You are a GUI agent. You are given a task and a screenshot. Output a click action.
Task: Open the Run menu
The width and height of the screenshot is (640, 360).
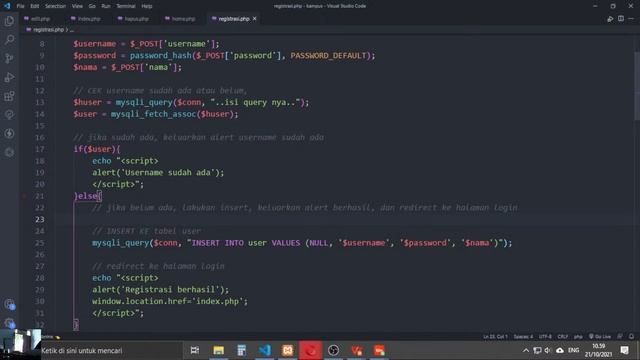(106, 6)
